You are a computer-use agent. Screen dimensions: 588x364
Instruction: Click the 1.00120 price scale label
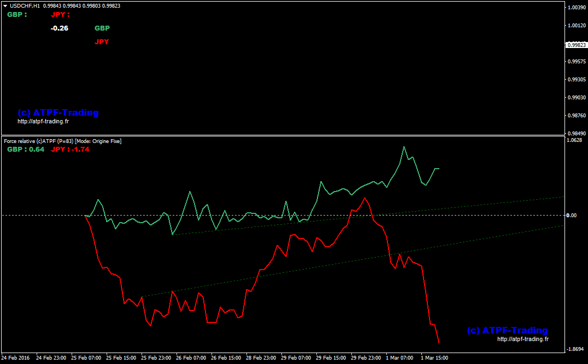pos(577,26)
